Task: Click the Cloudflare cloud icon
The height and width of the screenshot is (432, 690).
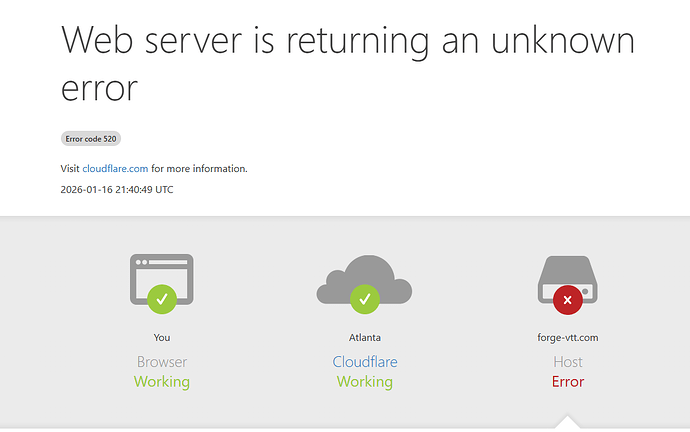Action: click(364, 277)
